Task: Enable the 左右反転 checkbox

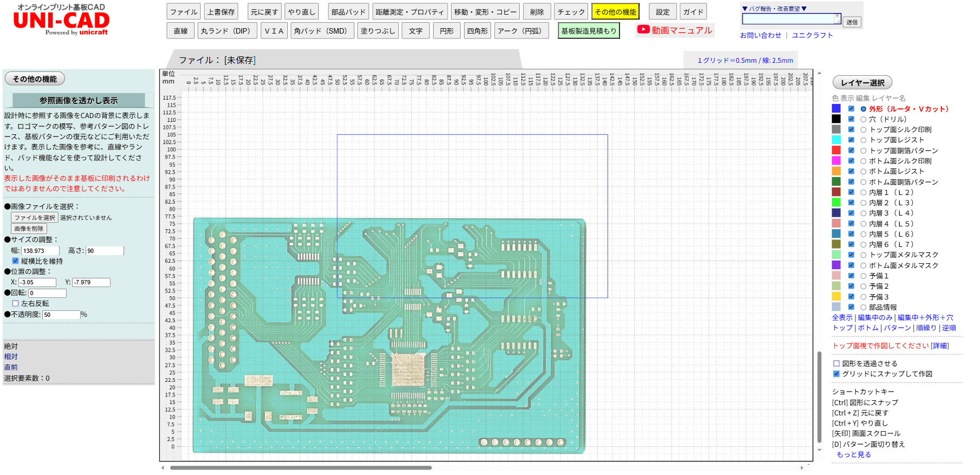Action: 16,304
